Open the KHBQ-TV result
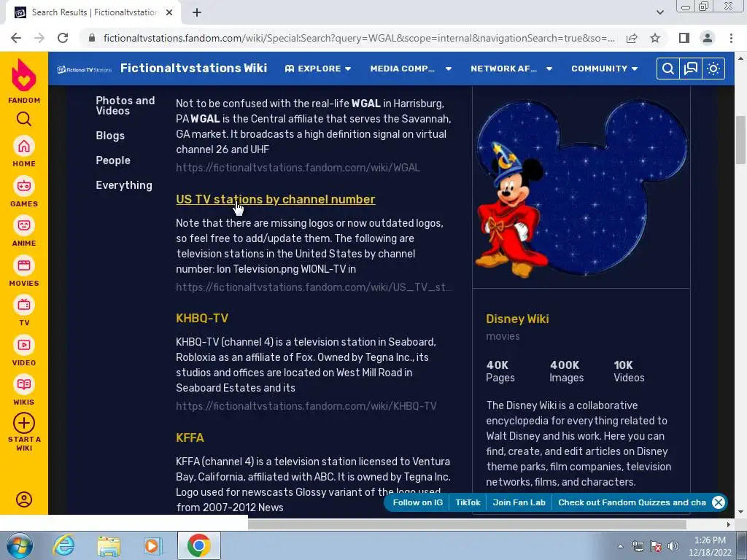The image size is (747, 560). [202, 318]
